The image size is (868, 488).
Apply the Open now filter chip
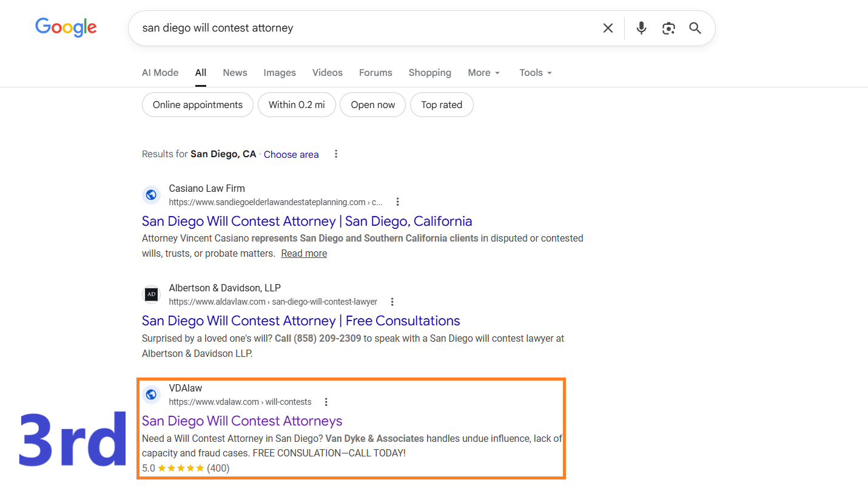(372, 105)
